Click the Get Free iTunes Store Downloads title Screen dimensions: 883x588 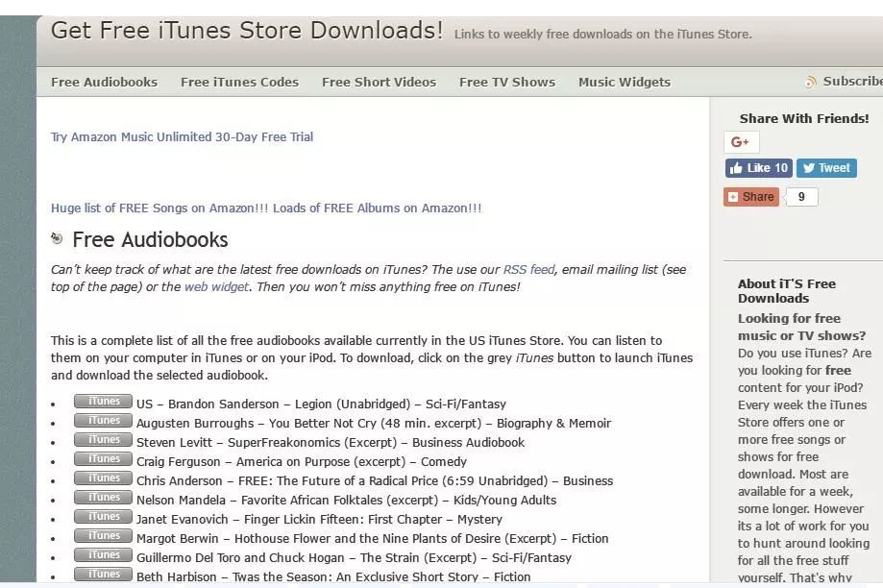[x=247, y=31]
